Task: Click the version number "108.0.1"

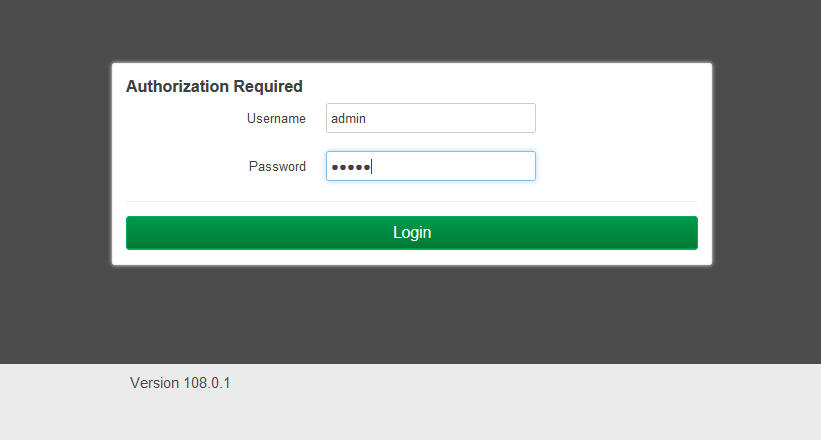Action: 207,383
